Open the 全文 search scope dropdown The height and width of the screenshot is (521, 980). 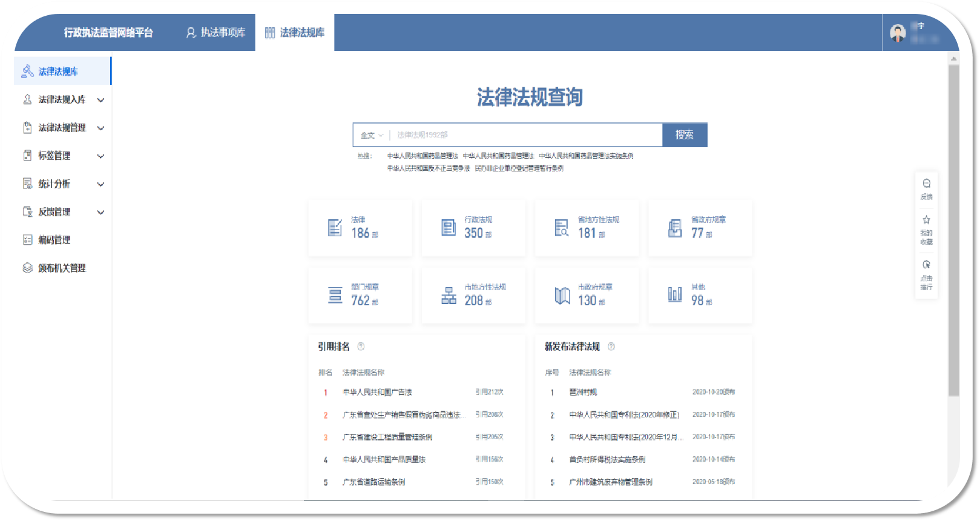[x=372, y=135]
